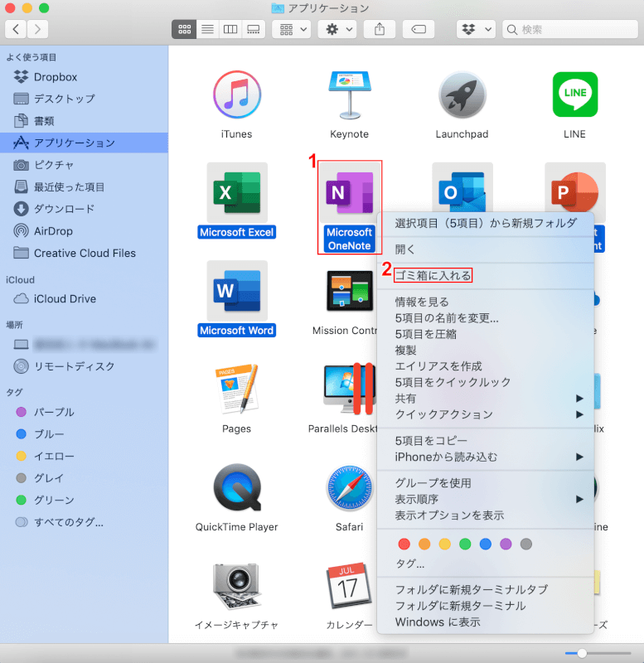
Task: Choose 表示オプションを表示 menu item
Action: pyautogui.click(x=485, y=515)
